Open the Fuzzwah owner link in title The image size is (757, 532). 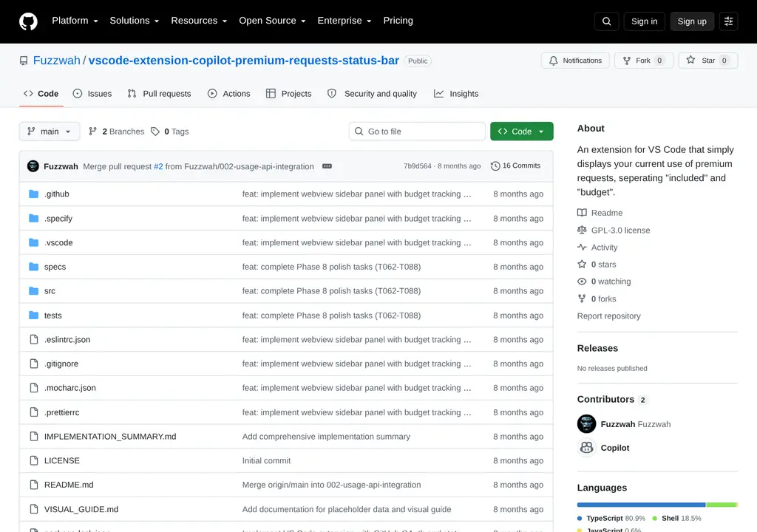pos(56,61)
